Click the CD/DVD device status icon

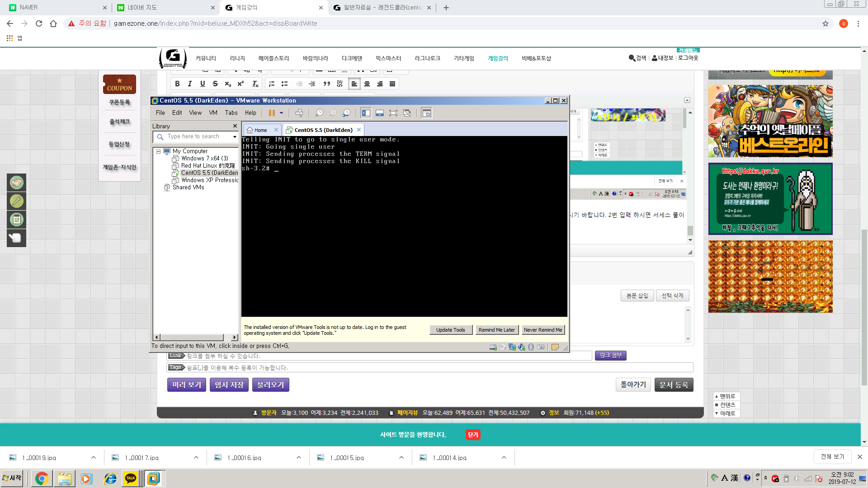(503, 347)
